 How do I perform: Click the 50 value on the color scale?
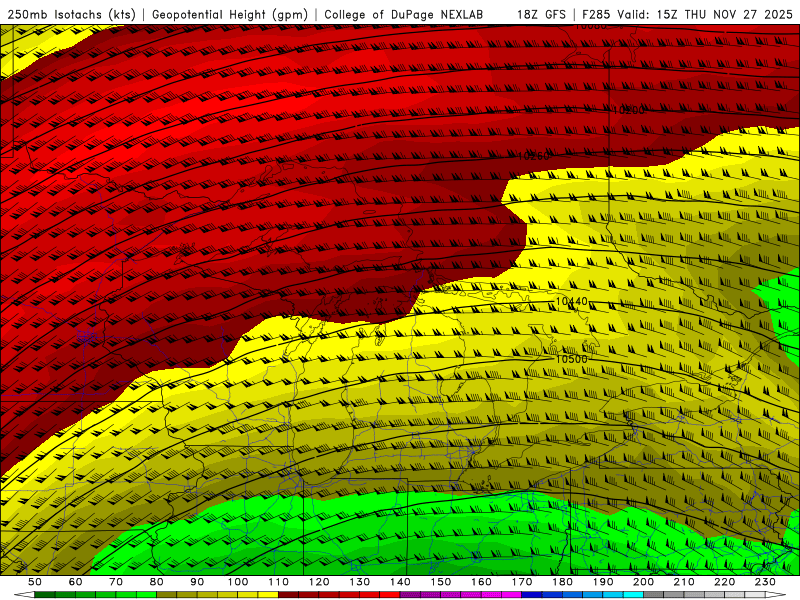[x=35, y=582]
